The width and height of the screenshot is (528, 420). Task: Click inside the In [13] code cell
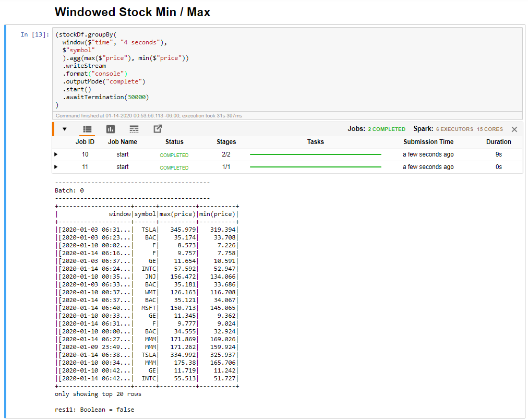[209, 68]
